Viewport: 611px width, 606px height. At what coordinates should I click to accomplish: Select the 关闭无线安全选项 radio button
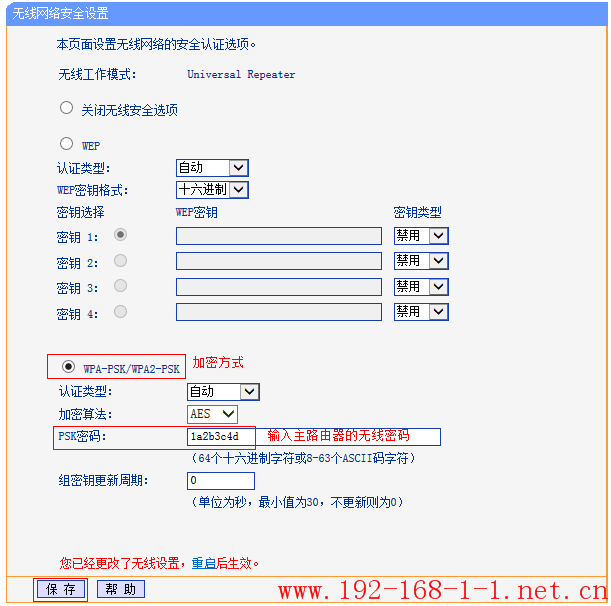[66, 108]
